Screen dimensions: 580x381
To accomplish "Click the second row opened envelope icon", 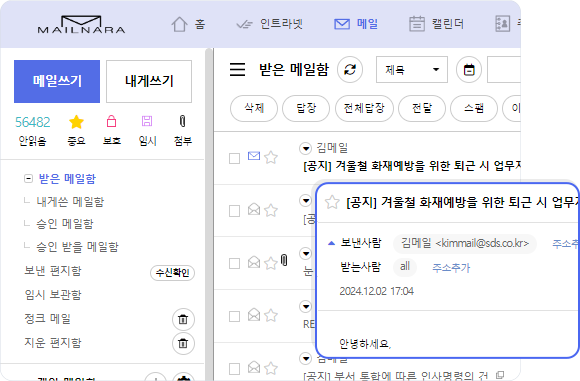I will click(x=254, y=209).
